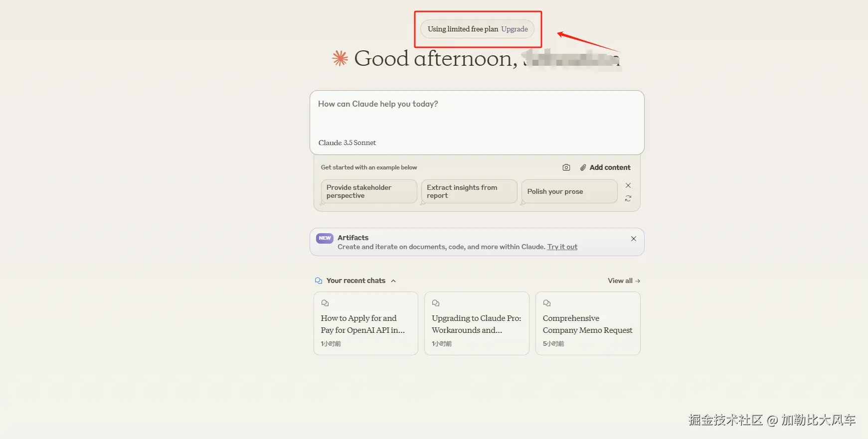
Task: Click chat icon on Company Memo Request card
Action: tap(547, 303)
